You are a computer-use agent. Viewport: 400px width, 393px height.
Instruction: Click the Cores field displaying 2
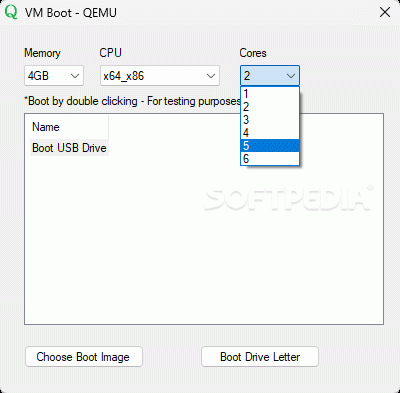(x=270, y=76)
